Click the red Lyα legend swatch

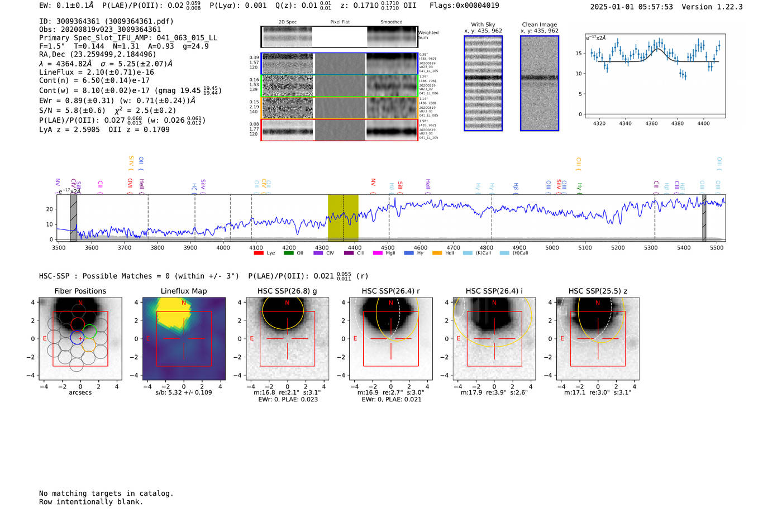point(259,253)
